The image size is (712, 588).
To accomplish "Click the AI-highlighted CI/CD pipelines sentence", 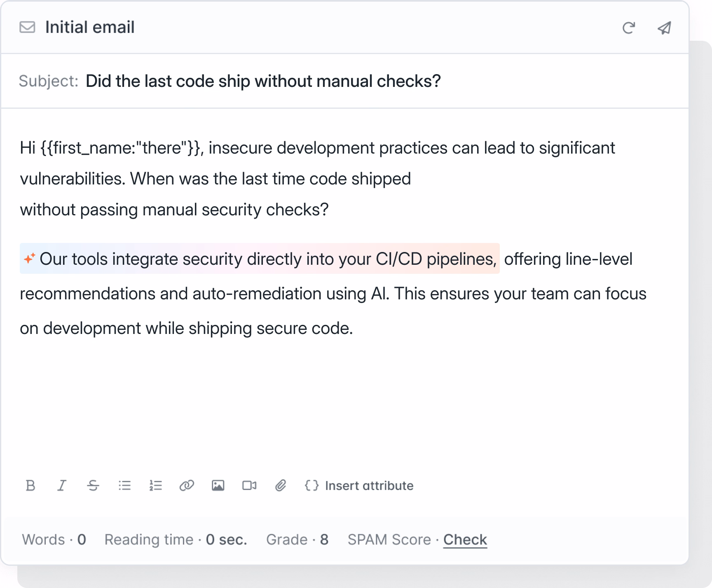I will click(x=268, y=259).
